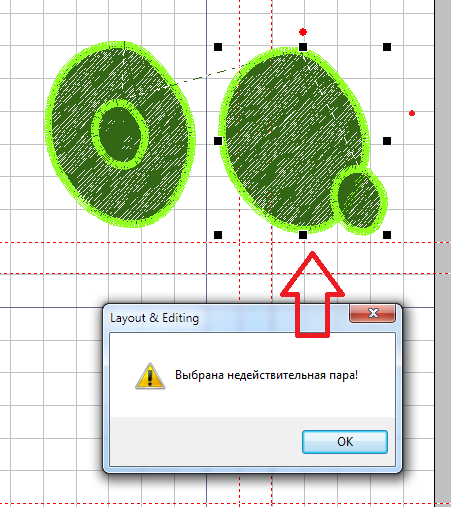
Task: Click OK in the Layout & Editing dialog
Action: (x=345, y=442)
